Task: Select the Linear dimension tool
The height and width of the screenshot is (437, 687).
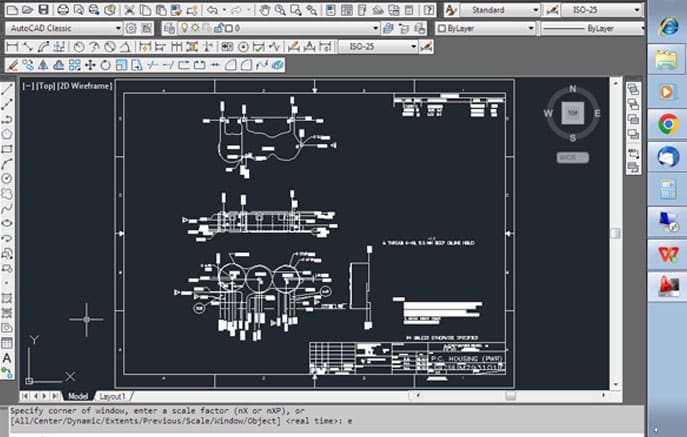Action: click(x=12, y=47)
